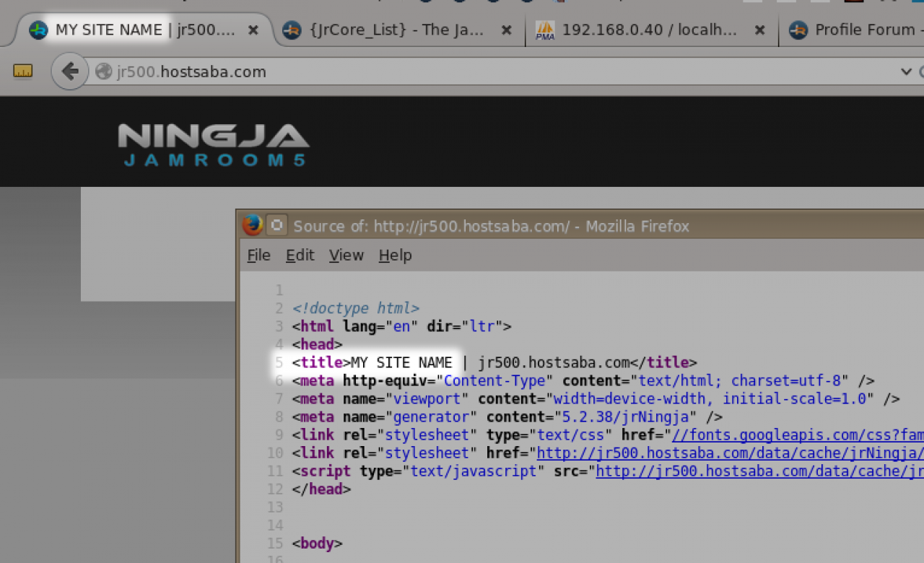Image resolution: width=924 pixels, height=563 pixels.
Task: Switch to the 192.168.0.40 / localhost tab
Action: tap(642, 30)
